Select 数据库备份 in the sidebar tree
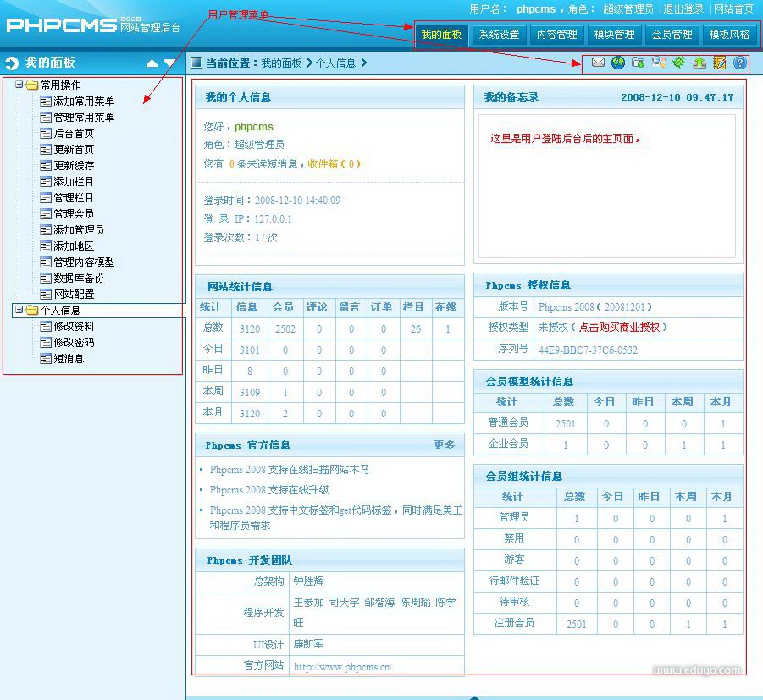Screen dimensions: 763x700 (x=79, y=278)
